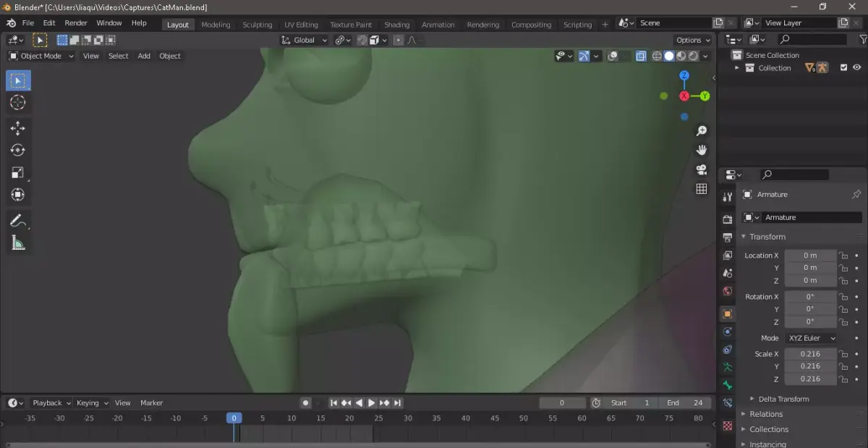Click the Scale X value field
This screenshot has width=868, height=448.
pos(810,354)
